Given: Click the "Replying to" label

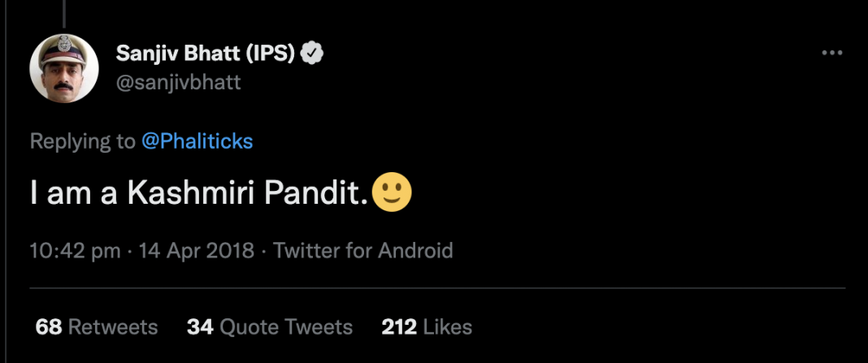Looking at the screenshot, I should (x=83, y=141).
